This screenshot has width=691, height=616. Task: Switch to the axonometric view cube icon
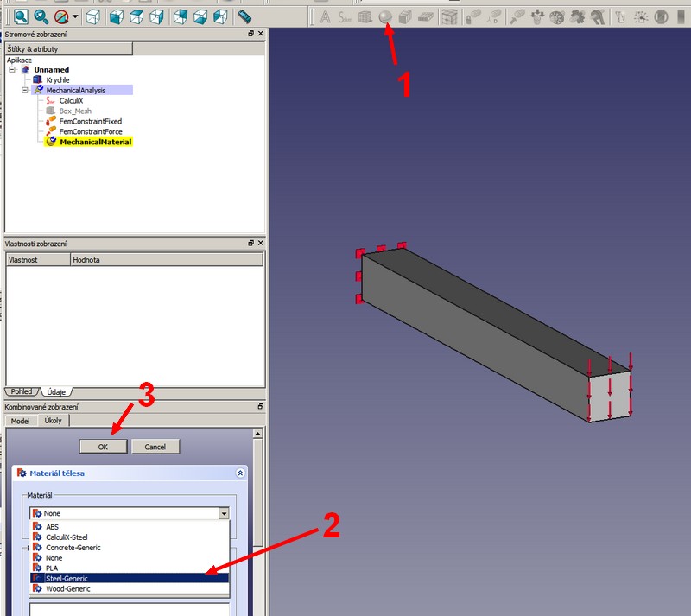(x=93, y=16)
